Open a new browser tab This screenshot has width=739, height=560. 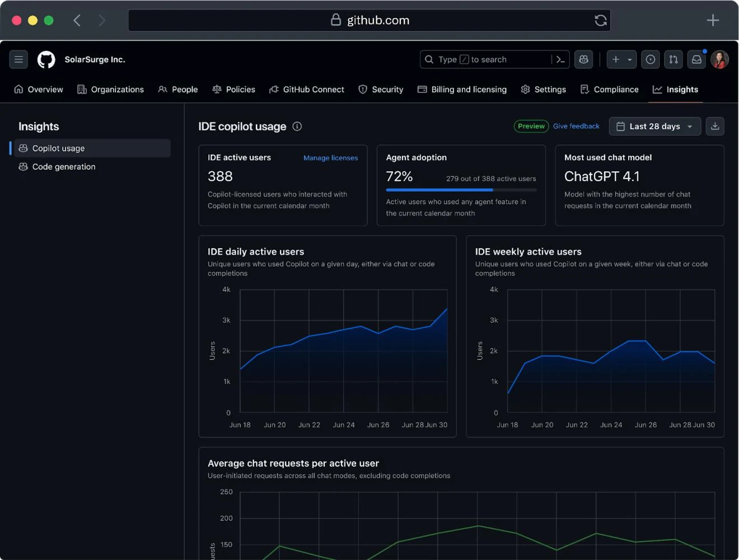(x=713, y=21)
